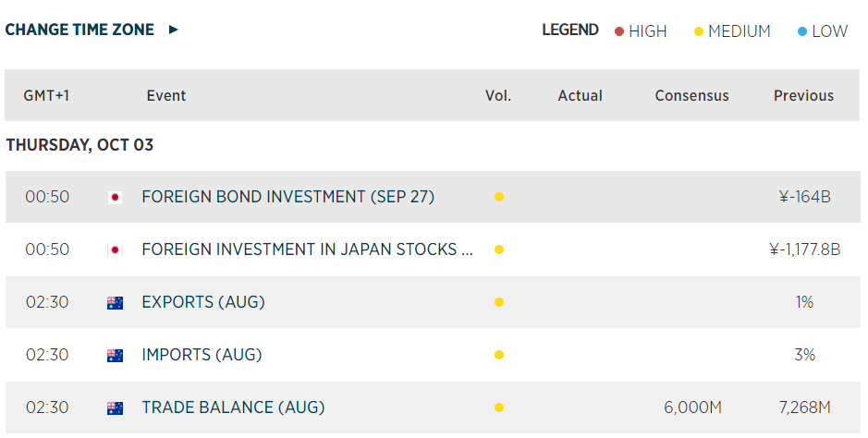
Task: Open Foreign Bond Investment (Sep 27) event
Action: pyautogui.click(x=287, y=197)
